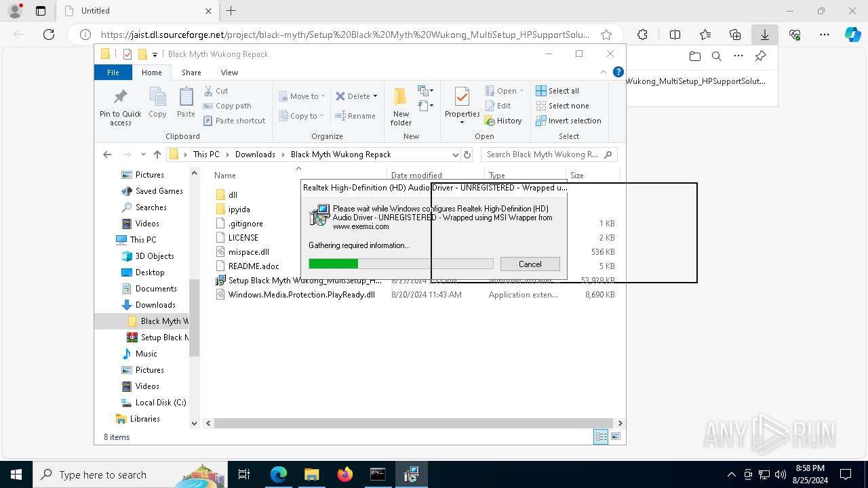Refresh the Explorer address bar
This screenshot has height=488, width=868.
tap(467, 155)
